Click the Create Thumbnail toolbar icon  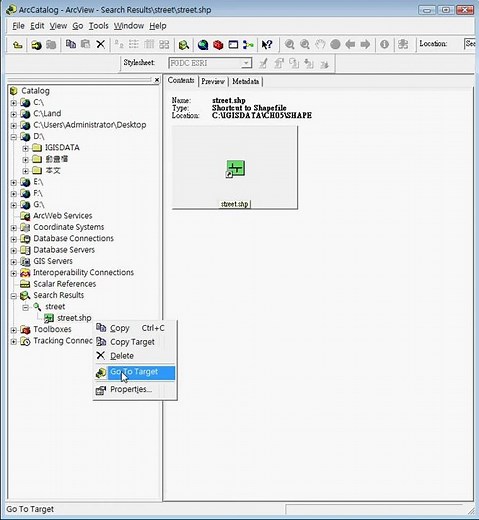tap(403, 44)
